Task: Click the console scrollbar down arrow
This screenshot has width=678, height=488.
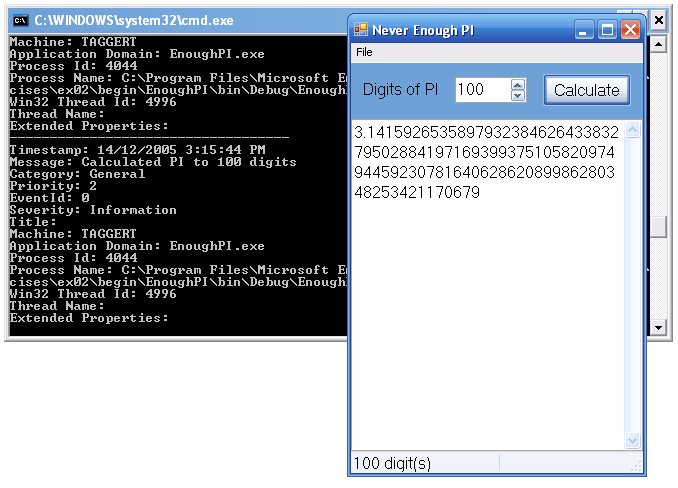Action: click(x=658, y=327)
